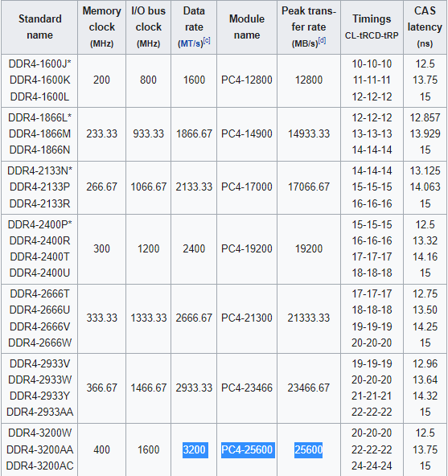Click the 14933.33 peak transfer rate

tap(309, 133)
